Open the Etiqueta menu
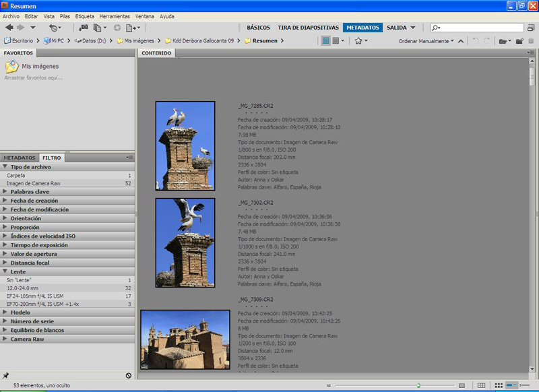539x392 pixels. [85, 16]
